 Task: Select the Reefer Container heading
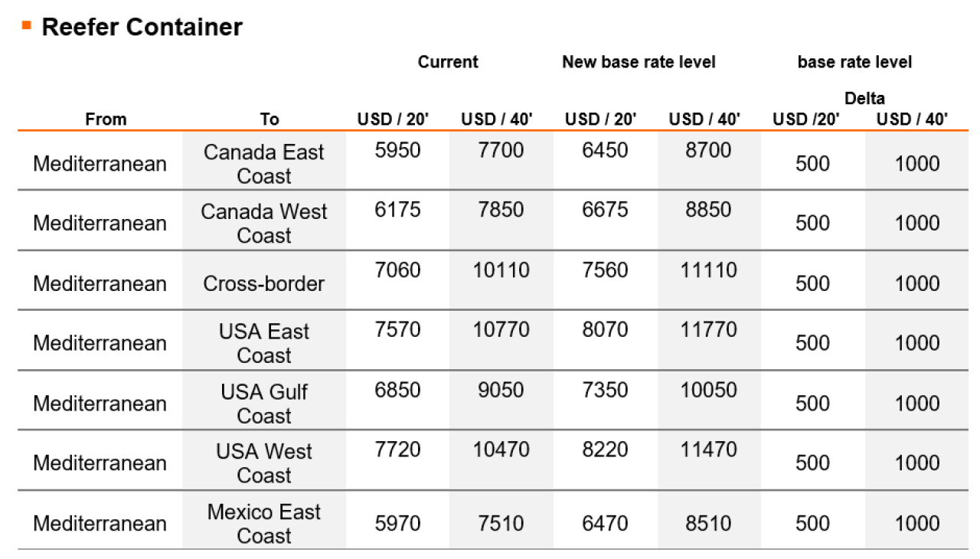[x=142, y=27]
